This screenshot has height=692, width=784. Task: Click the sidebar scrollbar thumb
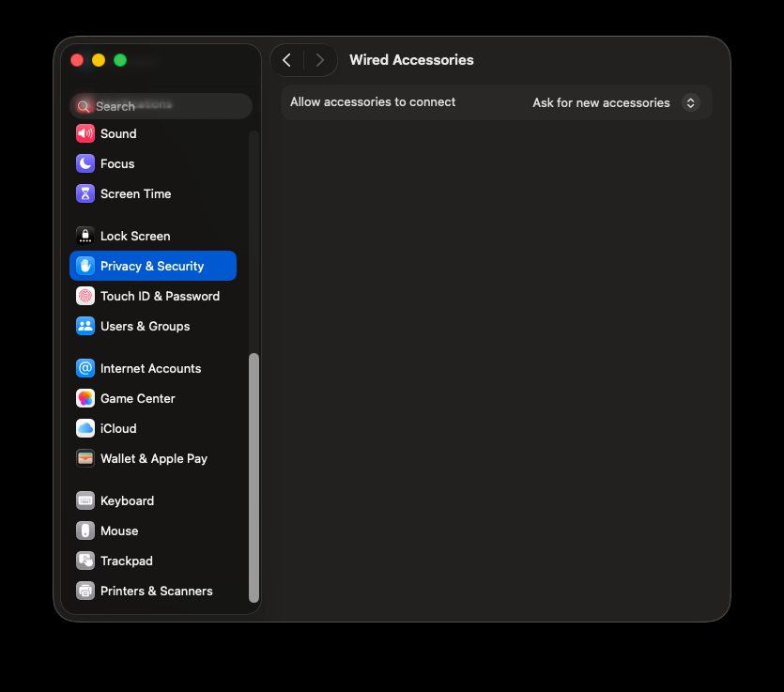click(254, 478)
